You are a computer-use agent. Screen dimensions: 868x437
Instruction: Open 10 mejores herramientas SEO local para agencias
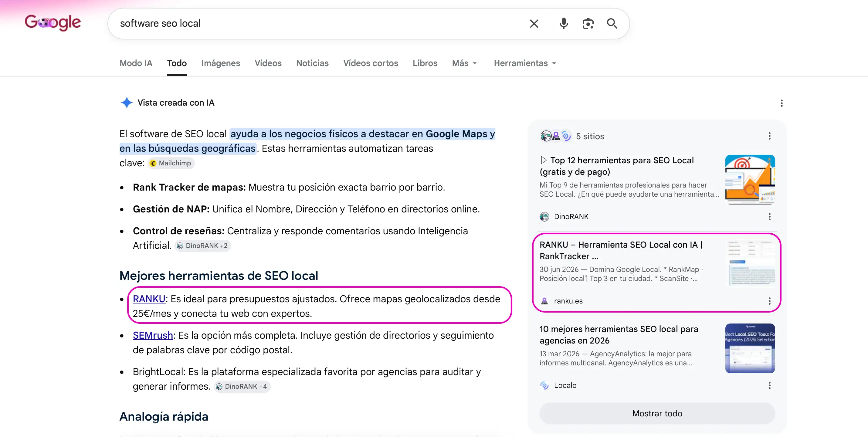pyautogui.click(x=619, y=335)
